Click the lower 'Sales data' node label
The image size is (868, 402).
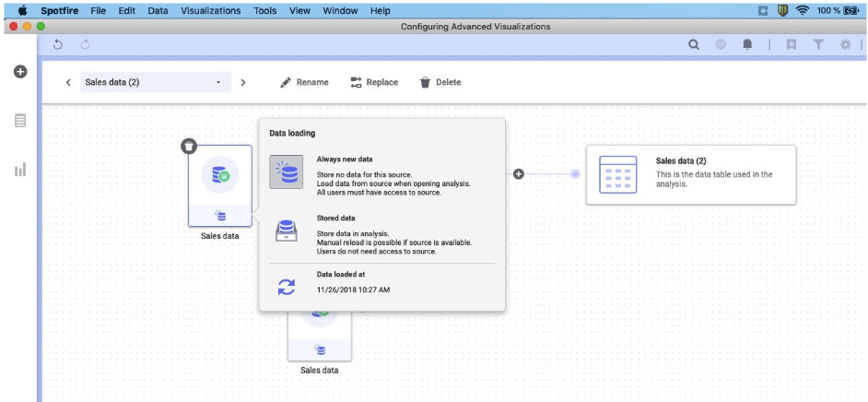pos(320,370)
